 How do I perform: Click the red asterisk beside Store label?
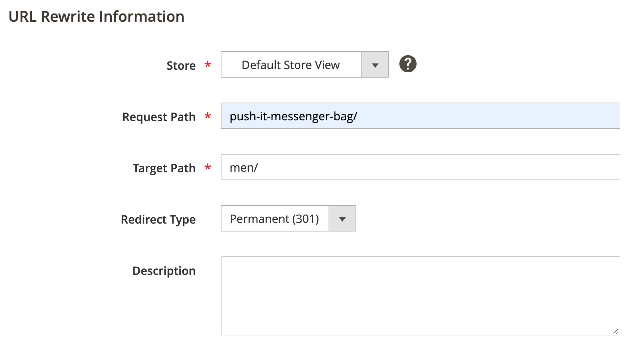(208, 65)
